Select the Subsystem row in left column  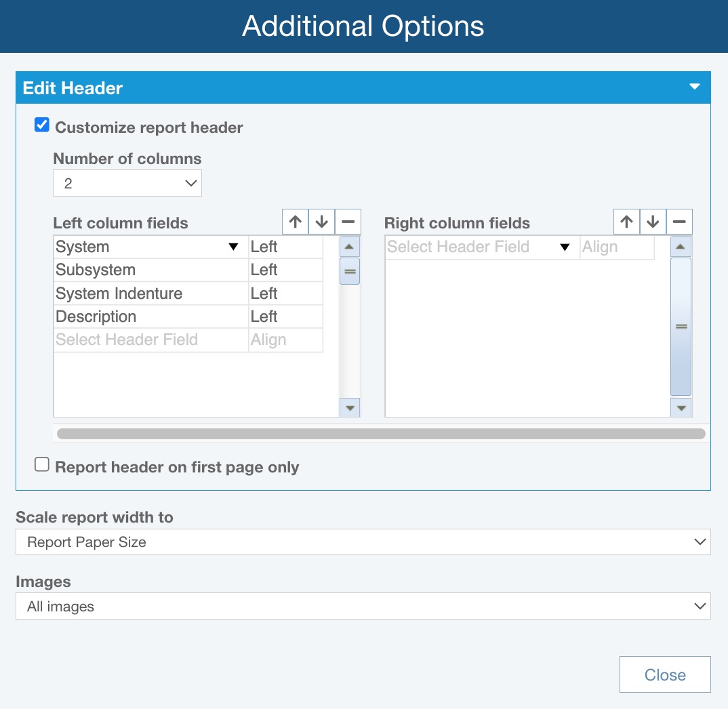point(150,270)
